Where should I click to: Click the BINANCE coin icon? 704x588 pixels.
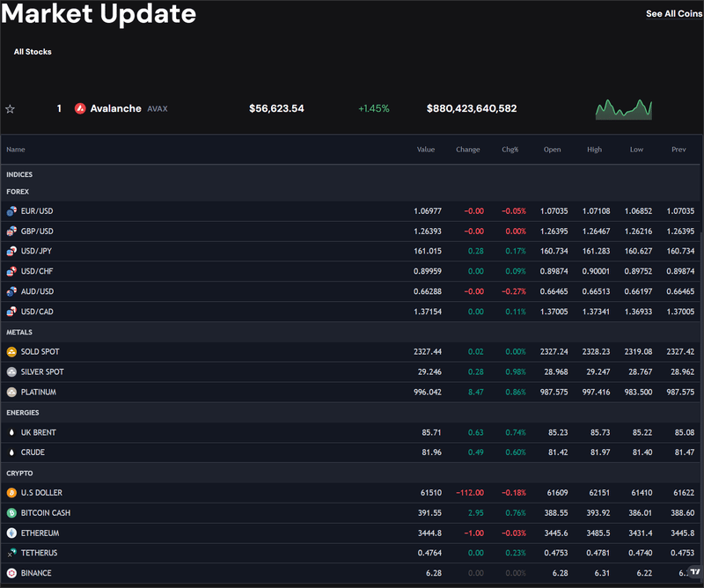pos(11,573)
